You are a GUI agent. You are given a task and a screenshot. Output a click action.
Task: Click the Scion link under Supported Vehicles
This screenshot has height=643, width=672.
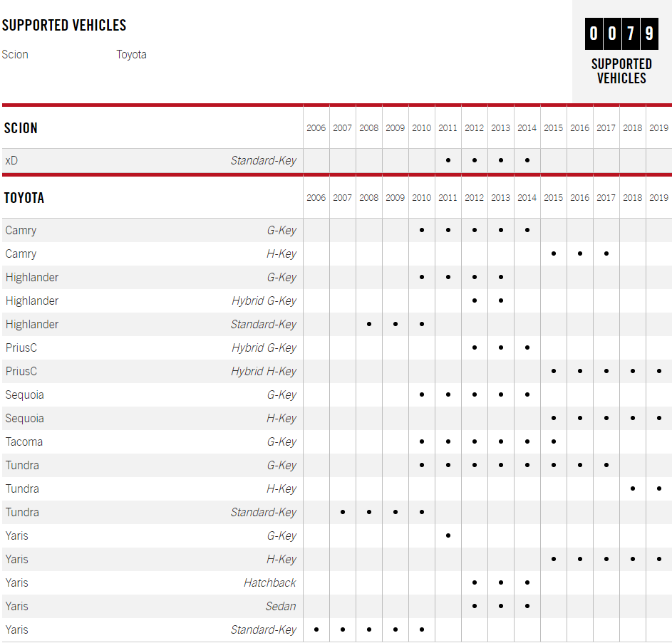point(15,55)
